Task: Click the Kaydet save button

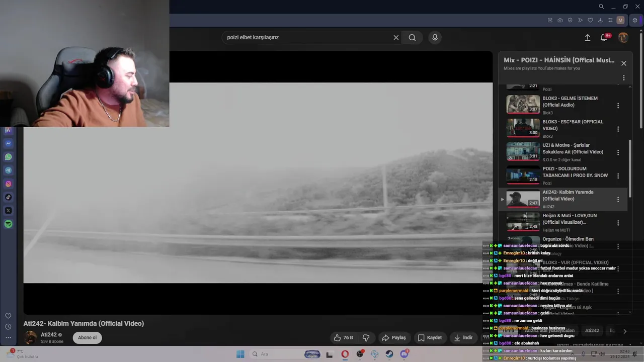Action: click(430, 338)
